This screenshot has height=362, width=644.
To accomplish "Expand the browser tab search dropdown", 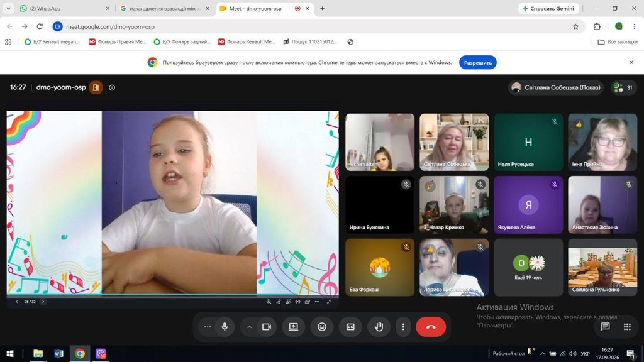I will (8, 8).
